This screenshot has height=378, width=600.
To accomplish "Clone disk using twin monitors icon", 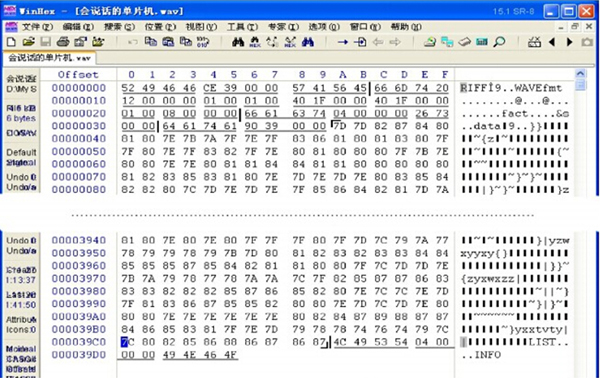I will pos(447,42).
